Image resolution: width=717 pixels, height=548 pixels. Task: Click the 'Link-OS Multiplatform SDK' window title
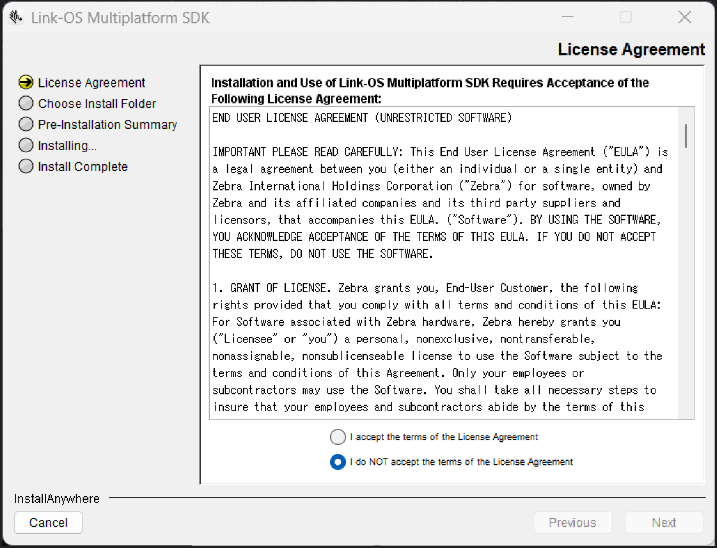[120, 18]
